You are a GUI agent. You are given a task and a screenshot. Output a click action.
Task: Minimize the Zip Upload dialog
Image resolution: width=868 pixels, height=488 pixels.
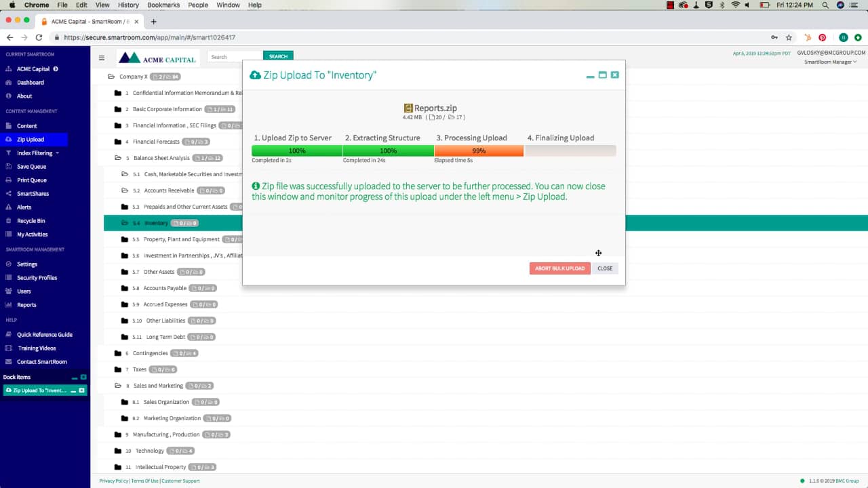(590, 76)
